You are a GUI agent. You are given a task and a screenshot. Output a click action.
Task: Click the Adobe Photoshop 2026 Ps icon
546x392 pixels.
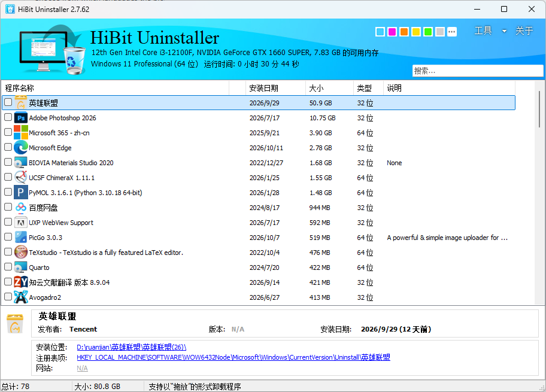coord(21,118)
